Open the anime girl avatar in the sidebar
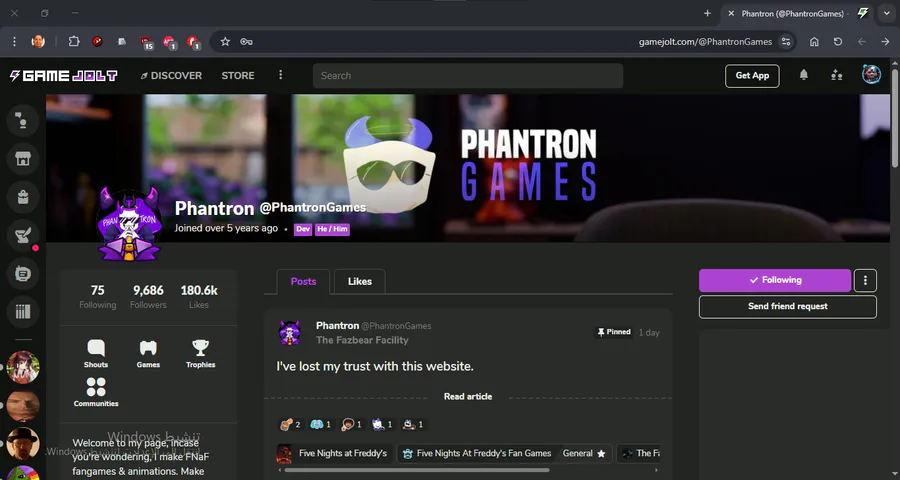Image resolution: width=900 pixels, height=480 pixels. (23, 367)
